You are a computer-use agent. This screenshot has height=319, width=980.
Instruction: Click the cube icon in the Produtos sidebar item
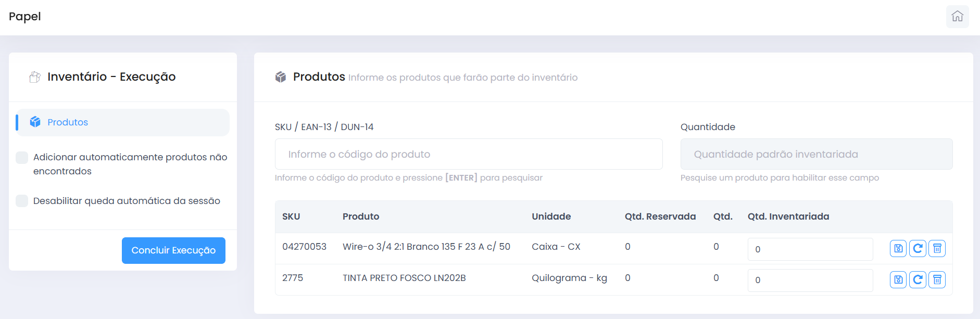35,122
